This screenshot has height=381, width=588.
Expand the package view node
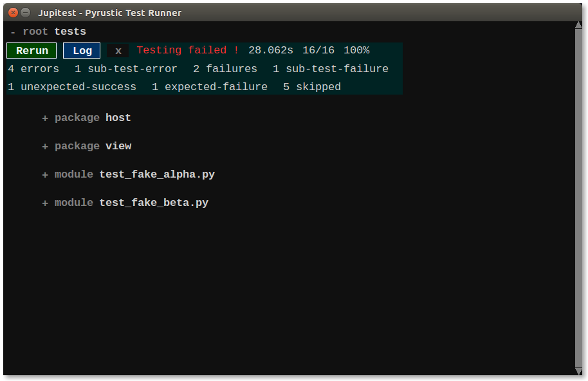pos(45,147)
